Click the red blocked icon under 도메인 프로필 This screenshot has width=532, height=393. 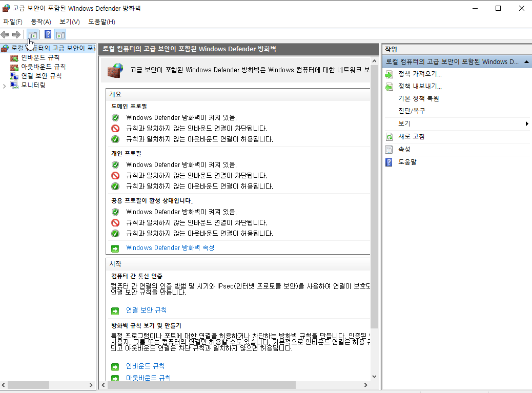tap(115, 129)
